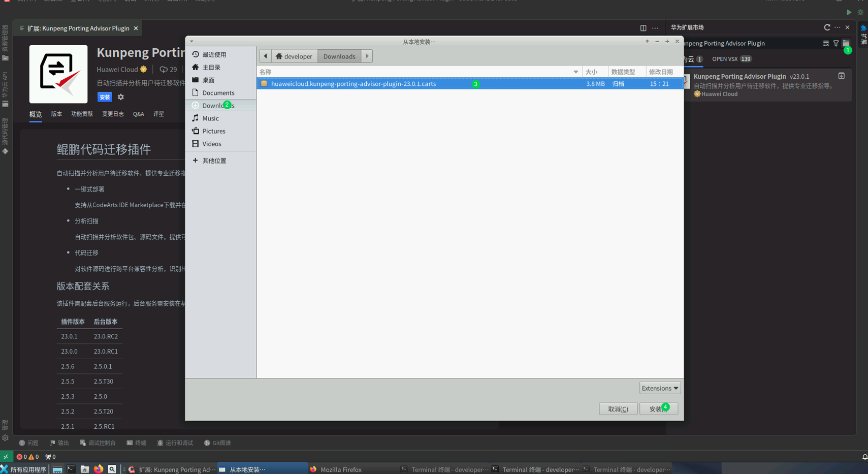The width and height of the screenshot is (868, 474).
Task: Click the filter funnel icon in the extension search
Action: point(836,44)
